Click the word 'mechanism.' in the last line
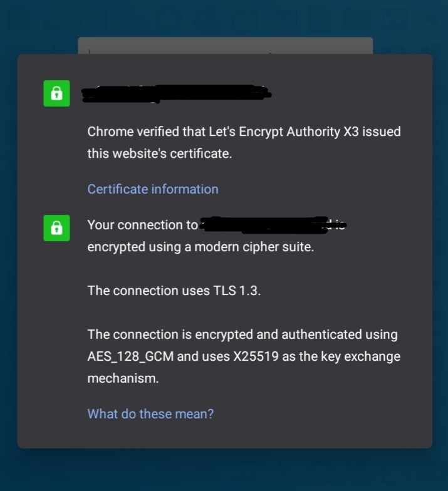The width and height of the screenshot is (448, 491). [x=123, y=378]
